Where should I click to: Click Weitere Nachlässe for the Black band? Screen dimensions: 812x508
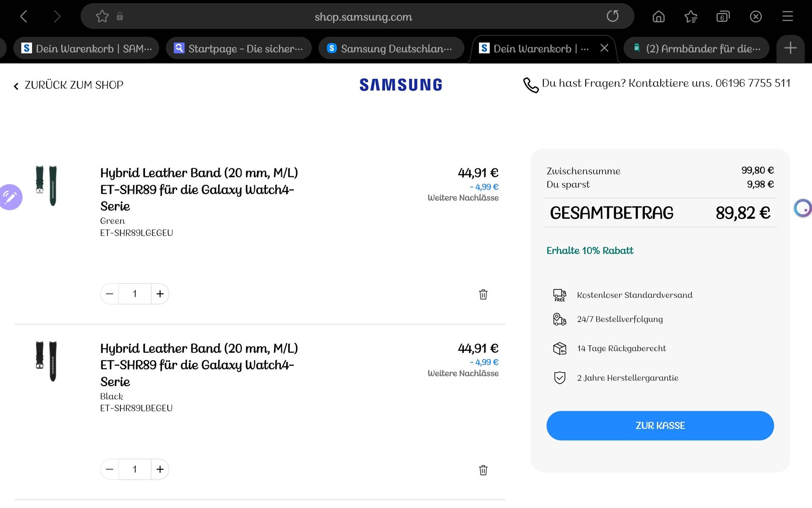click(x=463, y=373)
